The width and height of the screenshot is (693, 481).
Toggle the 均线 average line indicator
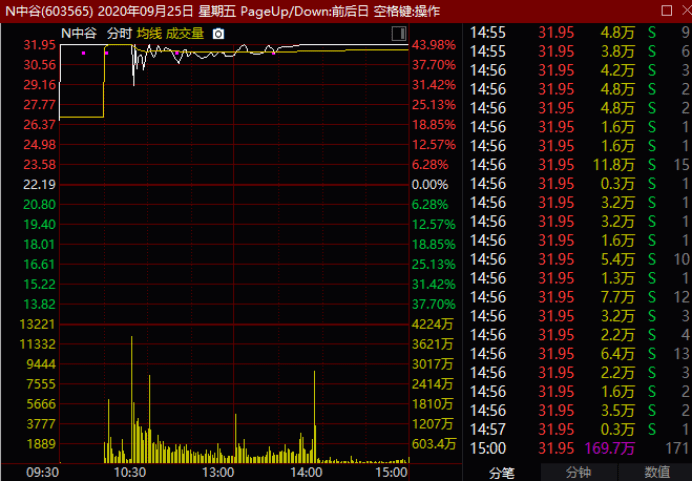[x=149, y=33]
